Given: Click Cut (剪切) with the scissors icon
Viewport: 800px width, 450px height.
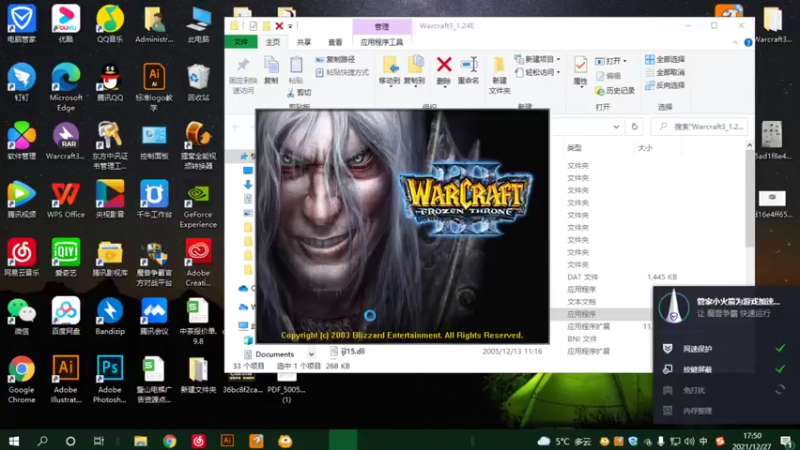Looking at the screenshot, I should point(299,92).
